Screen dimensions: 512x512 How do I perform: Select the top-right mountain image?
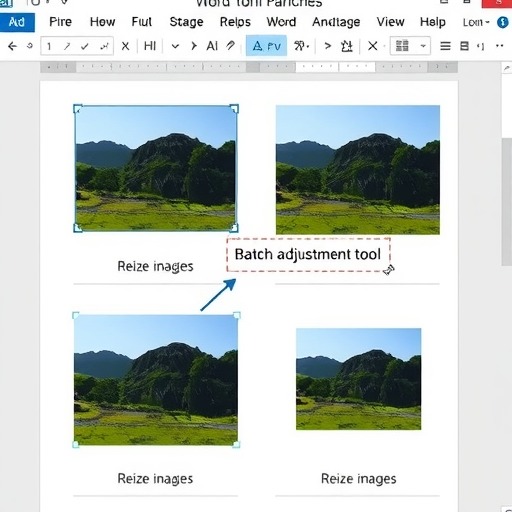[x=358, y=170]
